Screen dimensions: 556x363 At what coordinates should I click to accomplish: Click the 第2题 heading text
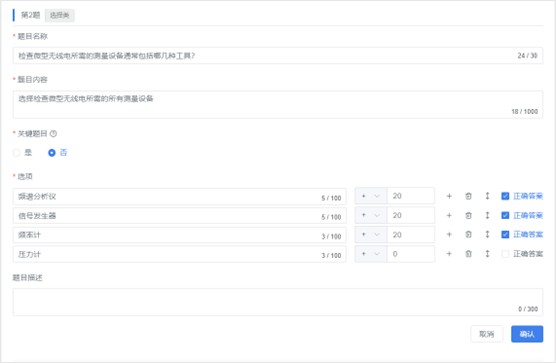[x=30, y=15]
